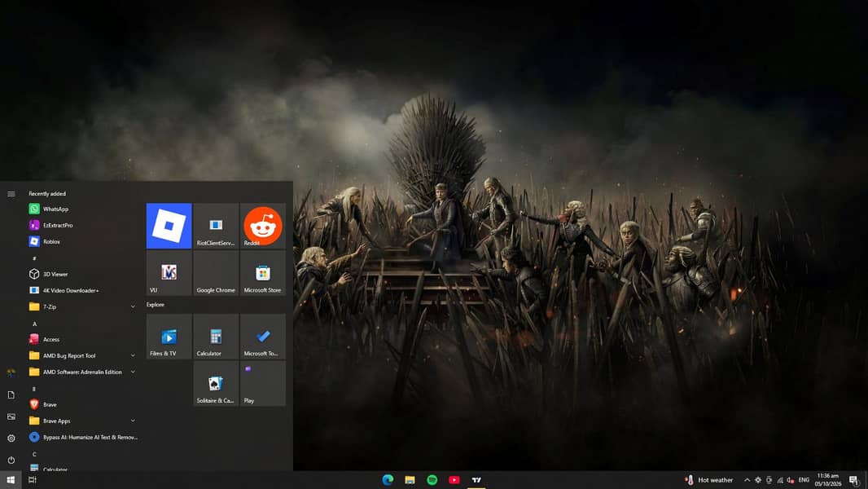Open Bypass AI: Humanize AI Text app

83,437
